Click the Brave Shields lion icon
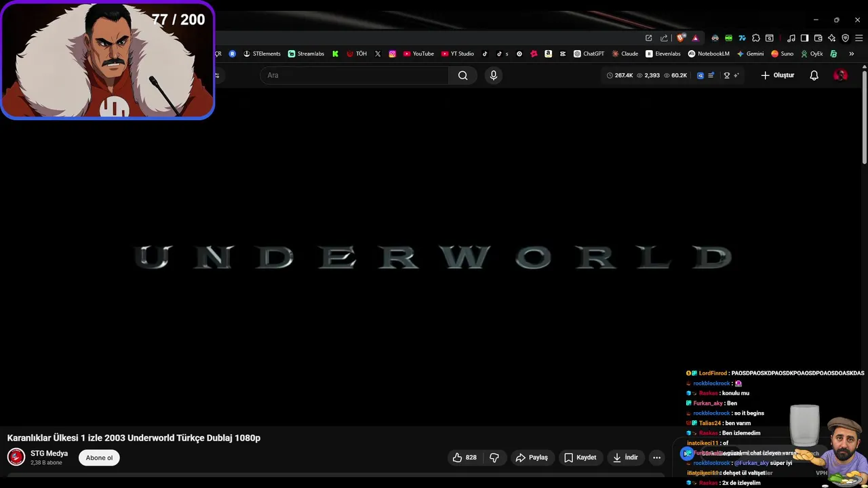 [681, 38]
